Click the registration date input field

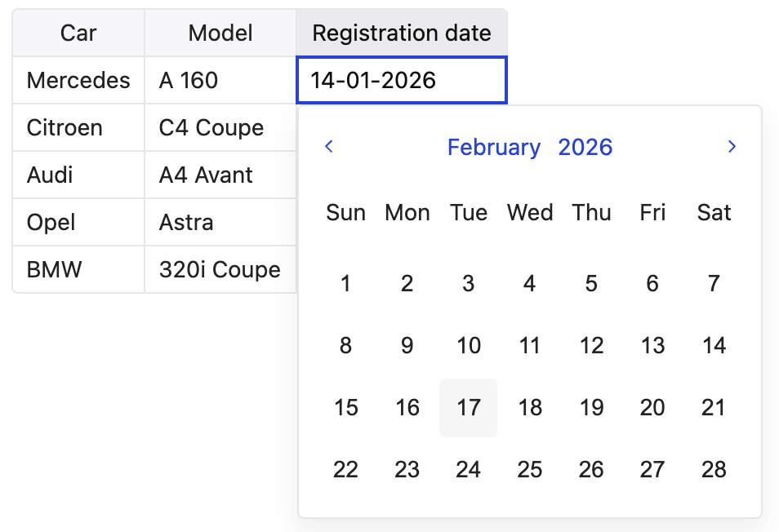pyautogui.click(x=401, y=80)
